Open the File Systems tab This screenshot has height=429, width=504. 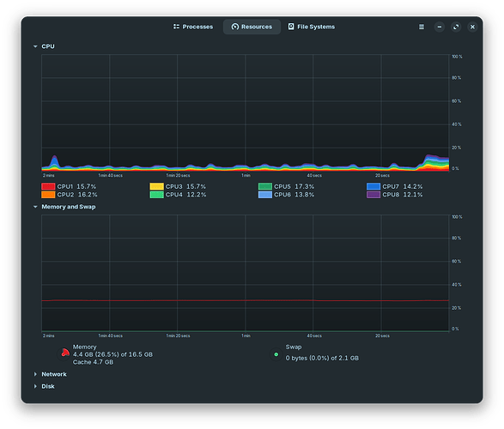(x=311, y=27)
